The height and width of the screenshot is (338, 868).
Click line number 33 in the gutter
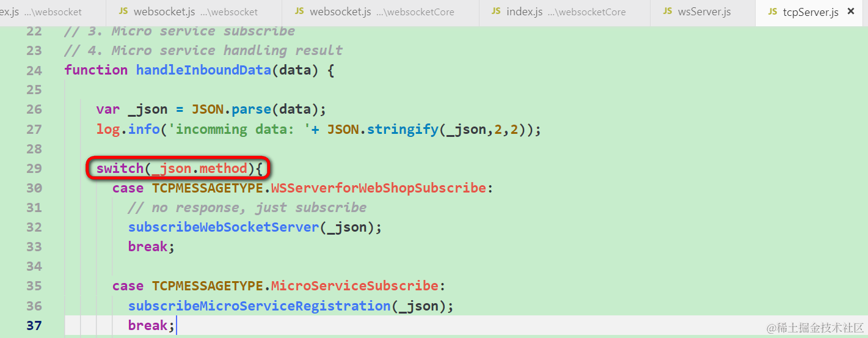point(34,246)
